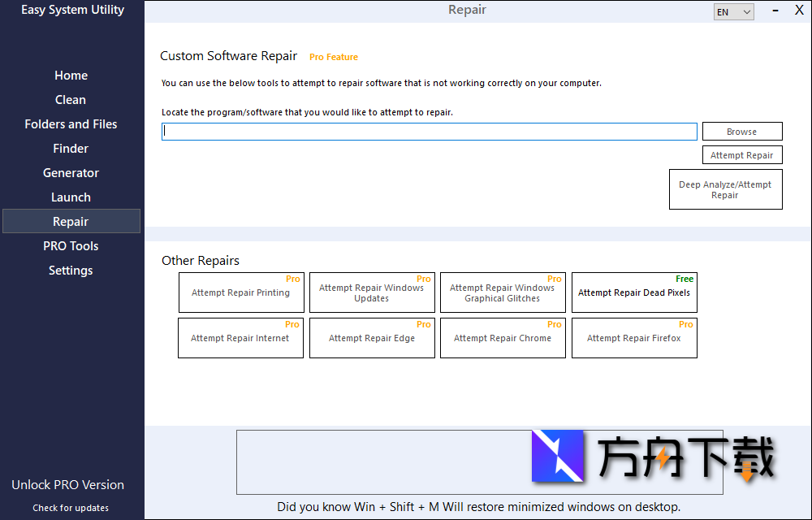The image size is (812, 520).
Task: Navigate to the Home section
Action: pyautogui.click(x=71, y=75)
